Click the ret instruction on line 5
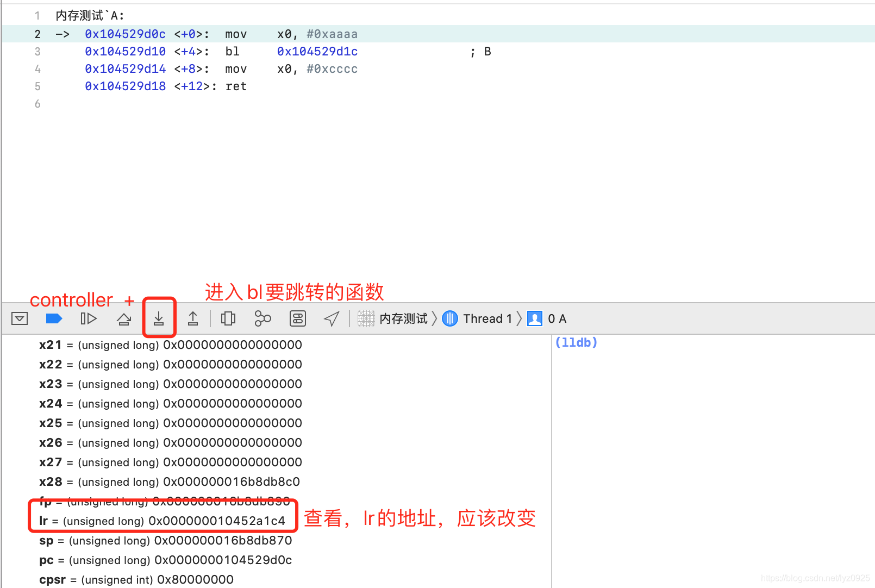This screenshot has height=588, width=875. tap(236, 86)
